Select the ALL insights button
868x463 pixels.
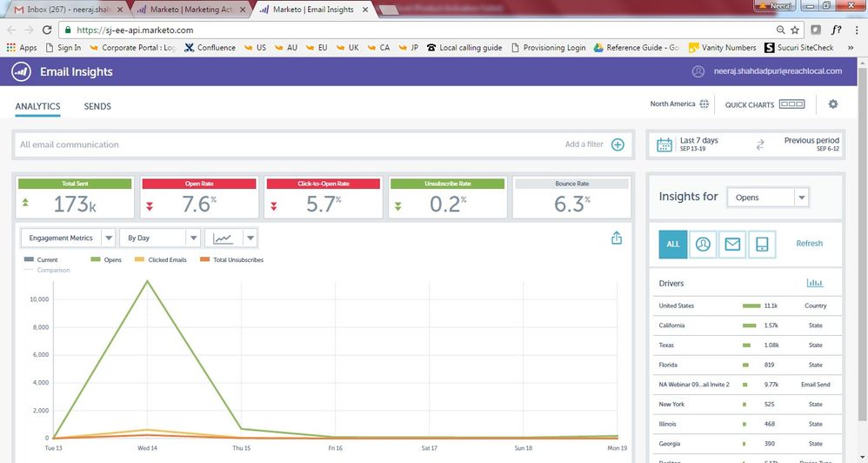[672, 245]
